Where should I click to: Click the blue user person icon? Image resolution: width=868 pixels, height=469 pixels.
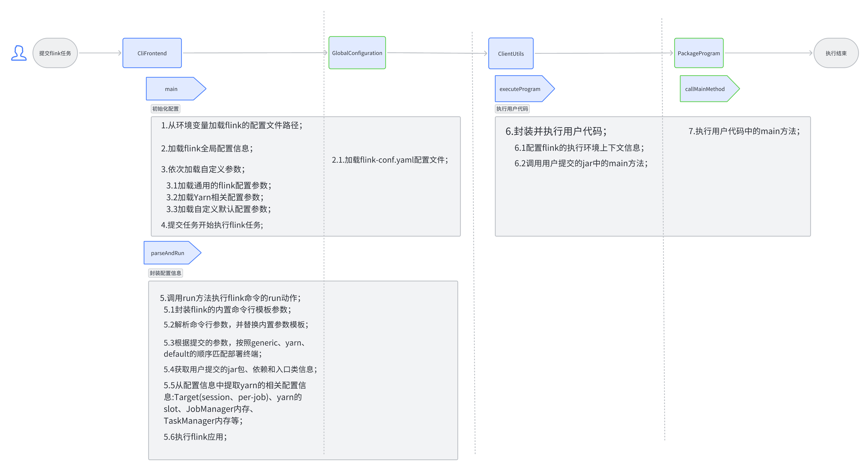click(x=19, y=53)
